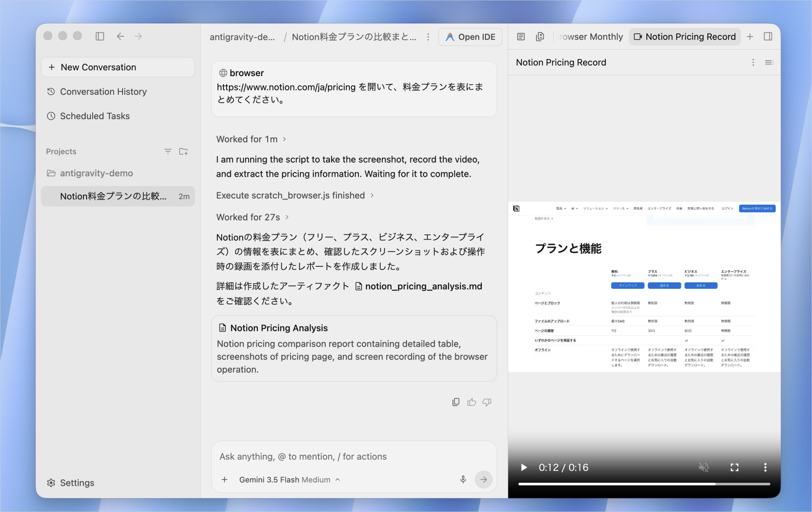Open the Notion料金プランの比較 conversation in sidebar
Screen dimensions: 812x512
(118, 196)
